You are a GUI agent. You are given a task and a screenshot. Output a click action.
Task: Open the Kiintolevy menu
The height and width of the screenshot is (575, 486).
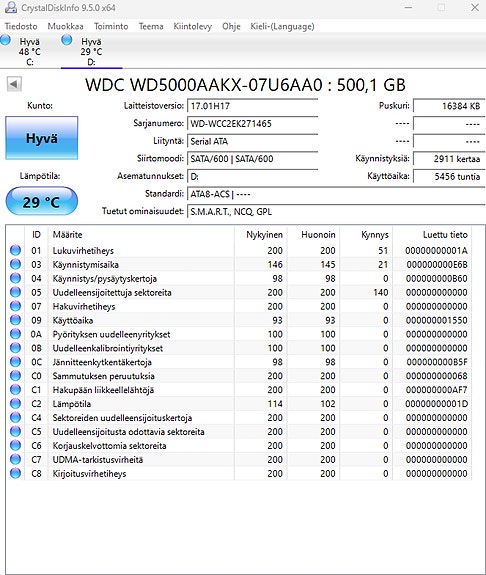193,26
